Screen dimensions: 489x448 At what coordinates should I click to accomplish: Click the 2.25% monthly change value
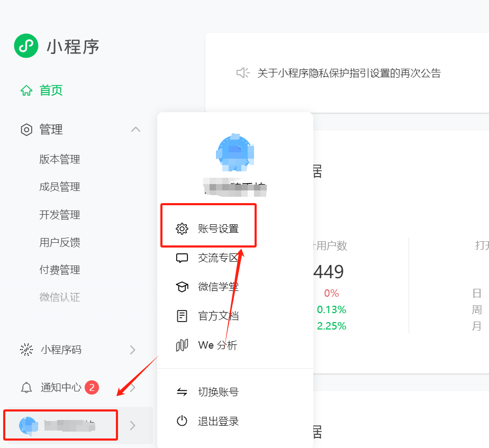point(331,326)
